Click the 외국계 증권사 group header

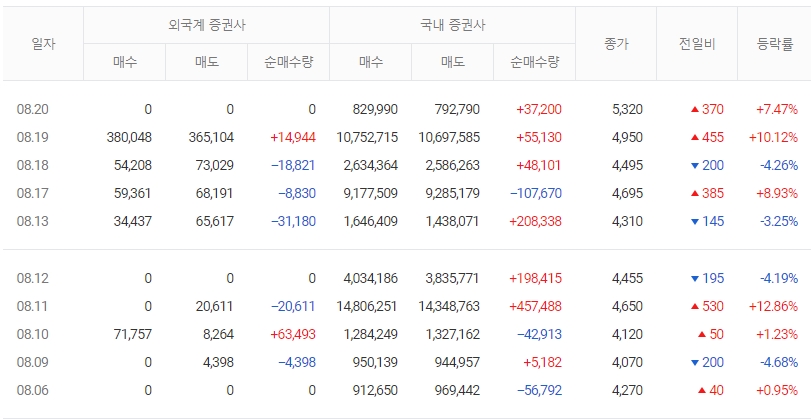(x=206, y=25)
